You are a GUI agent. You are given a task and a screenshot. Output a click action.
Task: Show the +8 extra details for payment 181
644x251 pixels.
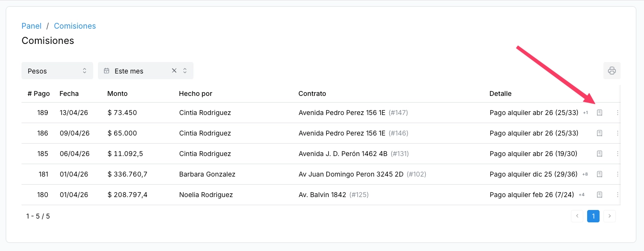click(585, 175)
